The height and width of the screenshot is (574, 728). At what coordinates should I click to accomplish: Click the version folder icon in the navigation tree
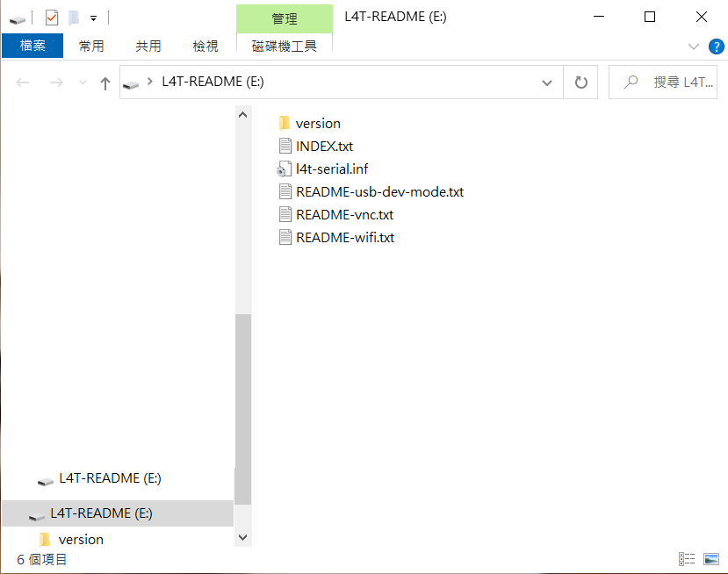45,540
